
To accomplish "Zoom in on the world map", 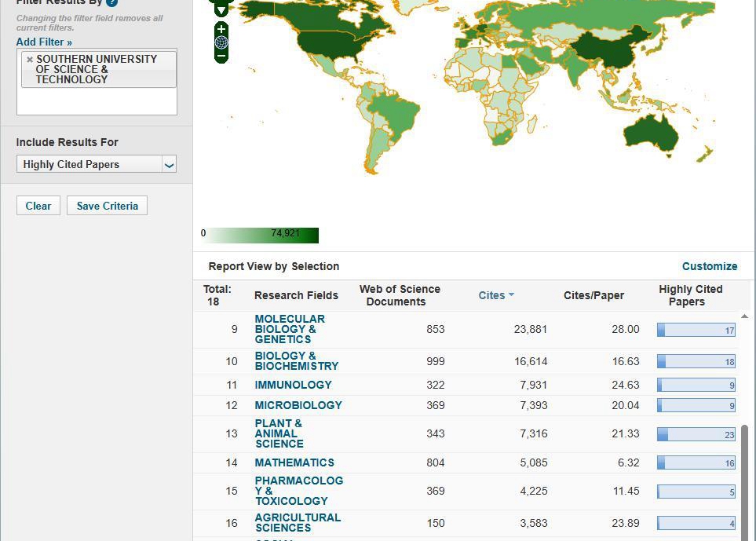I will 221,29.
